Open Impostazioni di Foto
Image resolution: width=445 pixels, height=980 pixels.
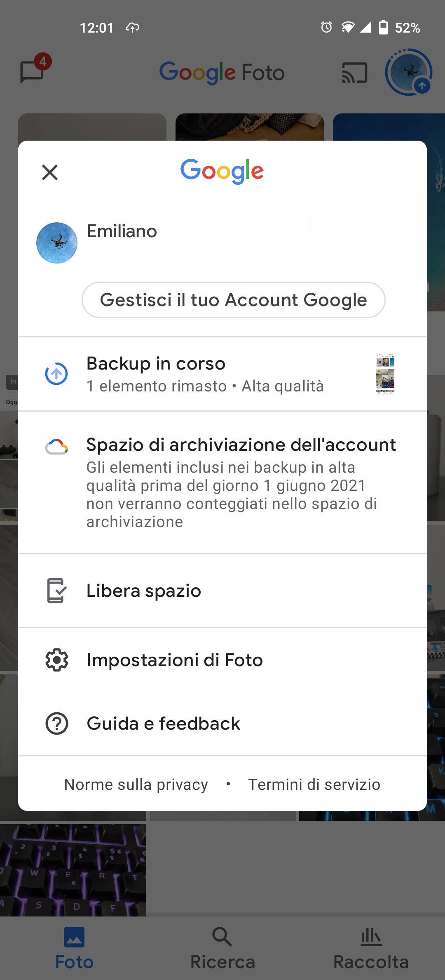coord(175,660)
